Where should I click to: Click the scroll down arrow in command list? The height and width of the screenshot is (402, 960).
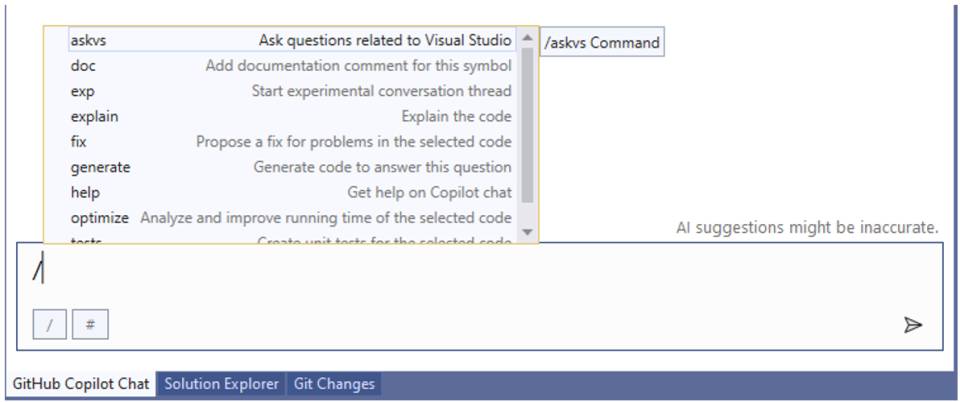pyautogui.click(x=527, y=233)
